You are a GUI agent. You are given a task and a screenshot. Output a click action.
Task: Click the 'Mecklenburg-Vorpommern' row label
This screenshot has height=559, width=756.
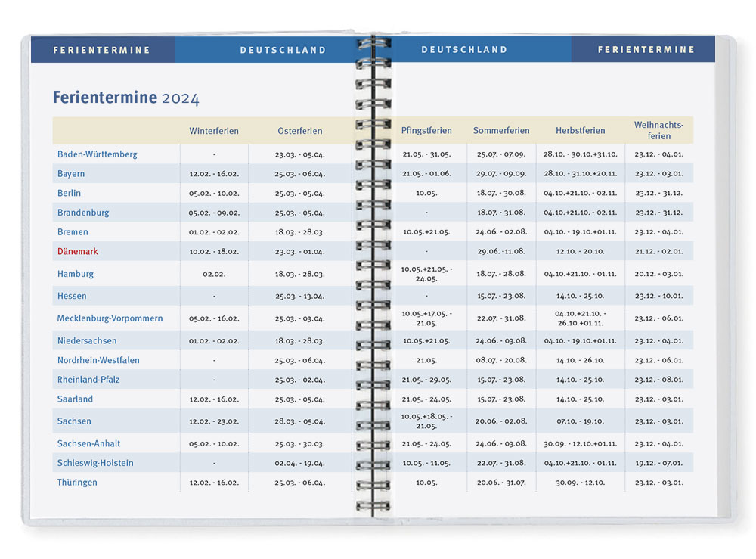pos(110,318)
